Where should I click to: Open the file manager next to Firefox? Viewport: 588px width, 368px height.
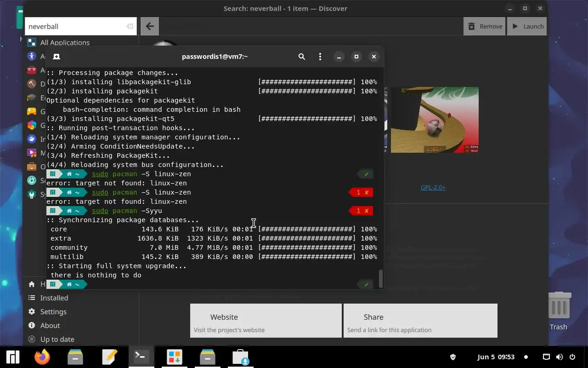pyautogui.click(x=75, y=357)
